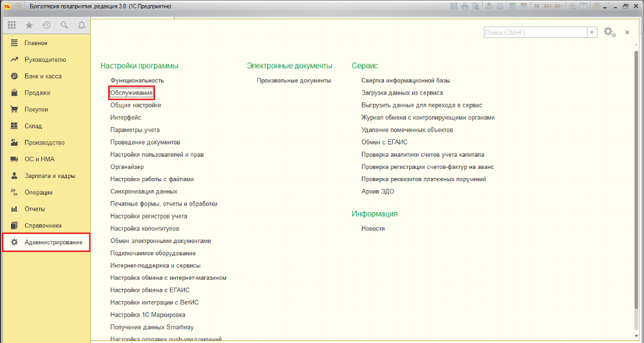Open the Общие настройки link
This screenshot has height=343, width=644.
(135, 105)
